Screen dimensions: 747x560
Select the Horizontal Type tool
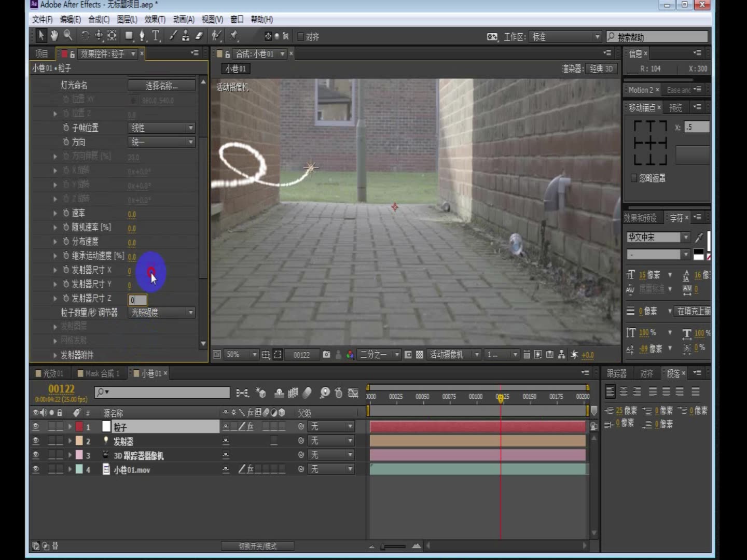155,36
